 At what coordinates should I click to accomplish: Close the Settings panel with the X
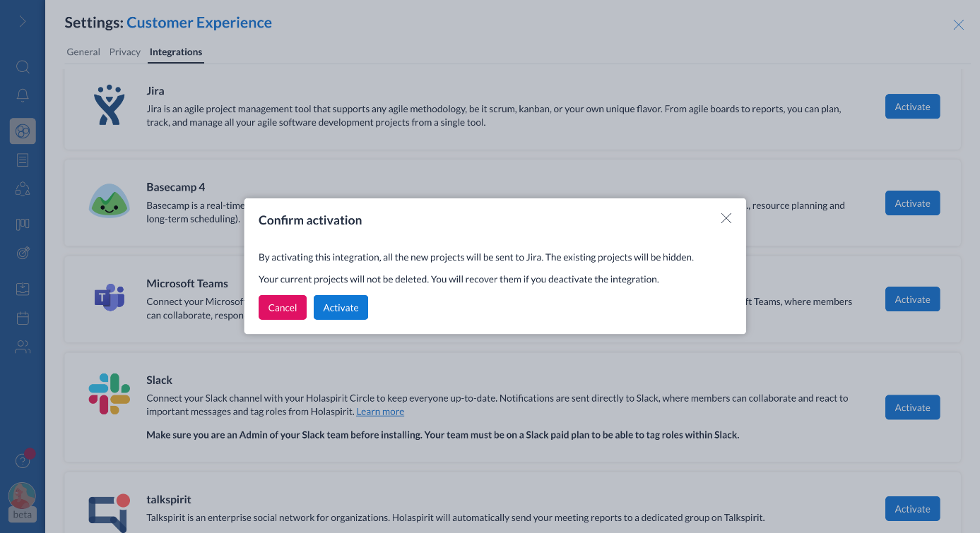[x=958, y=25]
